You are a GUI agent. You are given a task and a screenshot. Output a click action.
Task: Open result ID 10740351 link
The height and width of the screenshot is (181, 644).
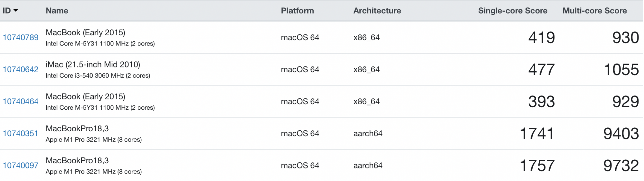[x=21, y=133]
